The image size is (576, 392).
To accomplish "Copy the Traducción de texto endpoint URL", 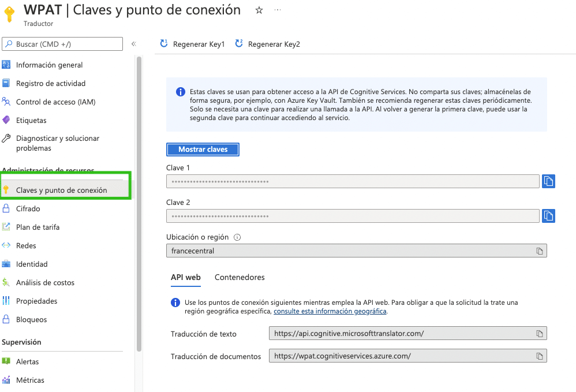I will (x=539, y=334).
